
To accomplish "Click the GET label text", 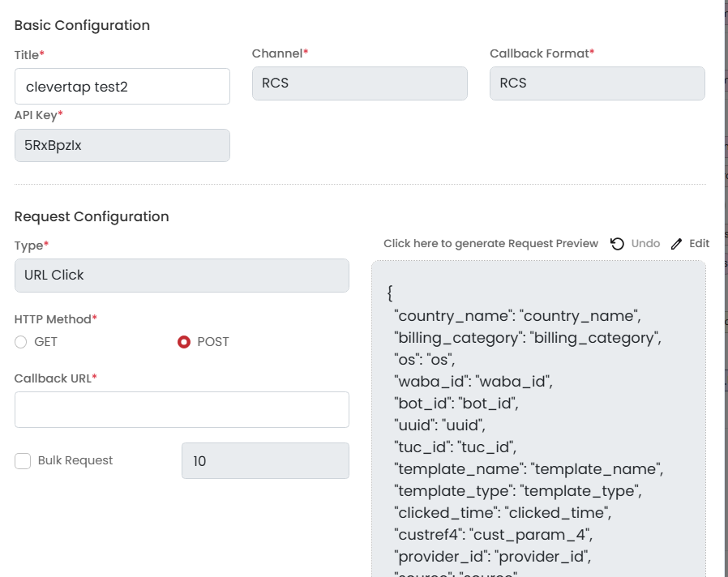I will pyautogui.click(x=45, y=342).
